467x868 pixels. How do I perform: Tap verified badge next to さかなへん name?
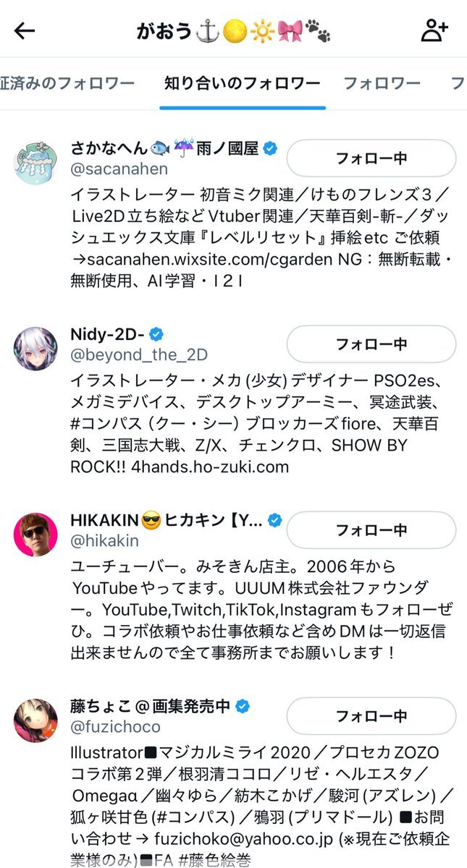pos(271,148)
